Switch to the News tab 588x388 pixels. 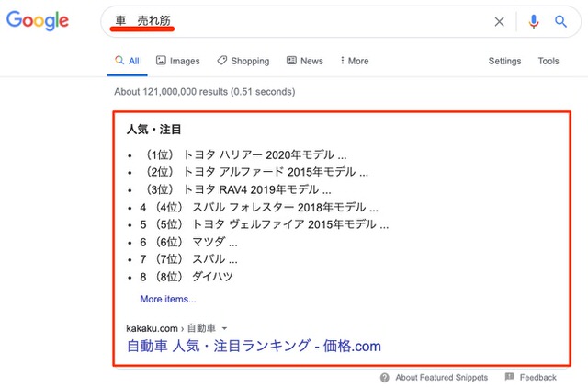[x=304, y=61]
